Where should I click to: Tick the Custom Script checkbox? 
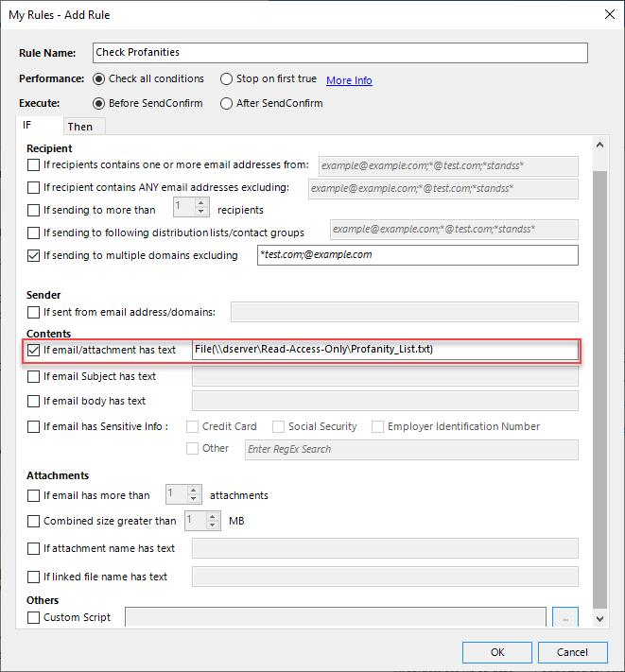(x=33, y=617)
